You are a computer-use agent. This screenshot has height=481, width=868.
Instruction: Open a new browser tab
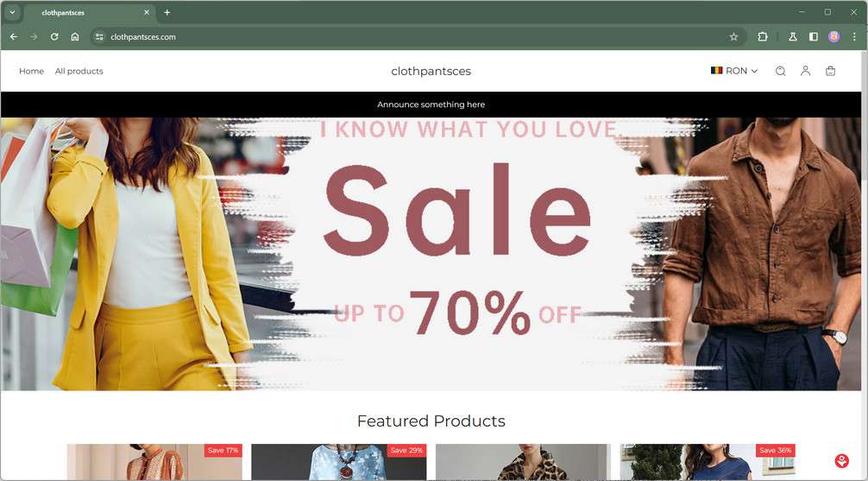tap(167, 12)
